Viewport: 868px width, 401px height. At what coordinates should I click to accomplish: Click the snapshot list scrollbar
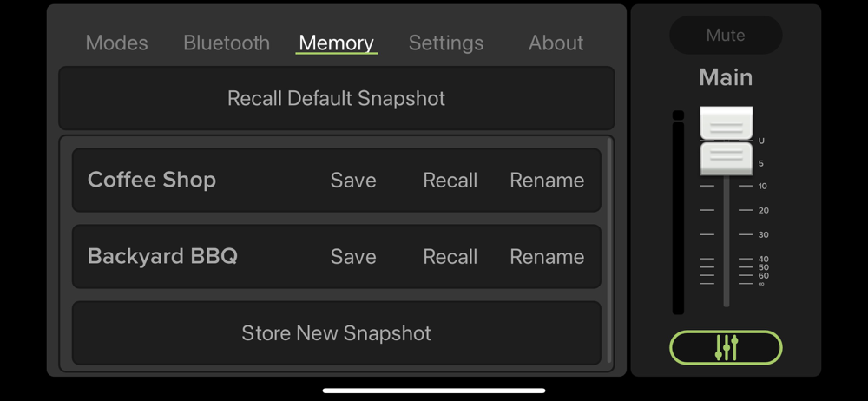click(x=609, y=250)
